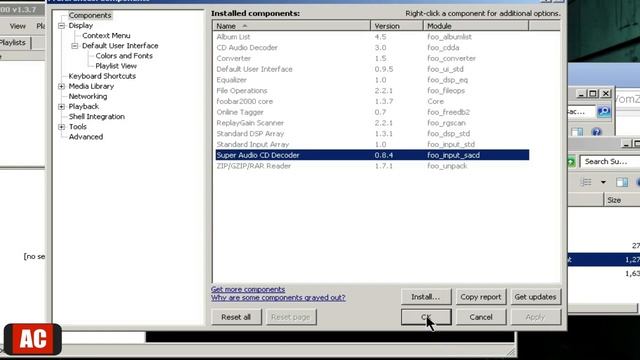This screenshot has height=360, width=640.
Task: Select the ReplayGain Scanner component
Action: point(372,123)
